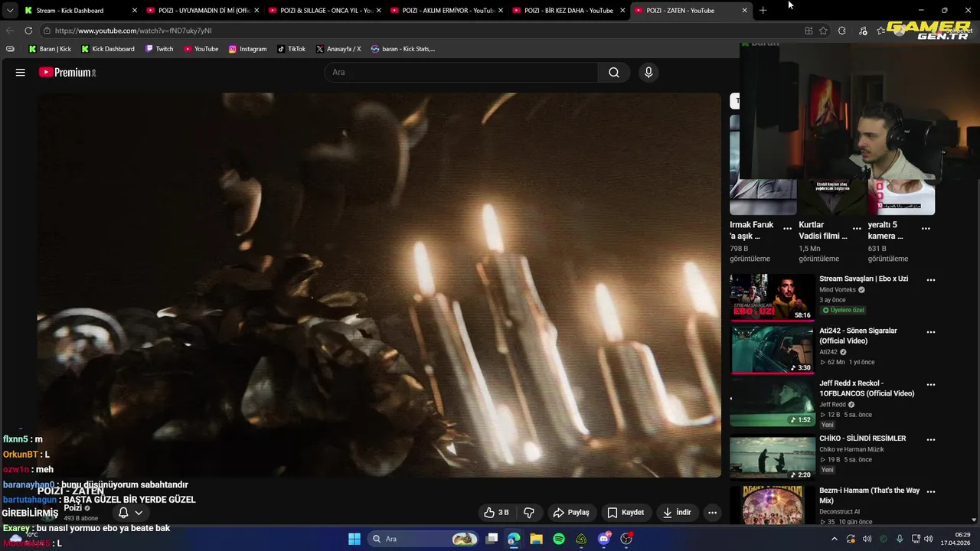Switch to POIZI - BİR KEZ DAHA tab

(x=568, y=11)
